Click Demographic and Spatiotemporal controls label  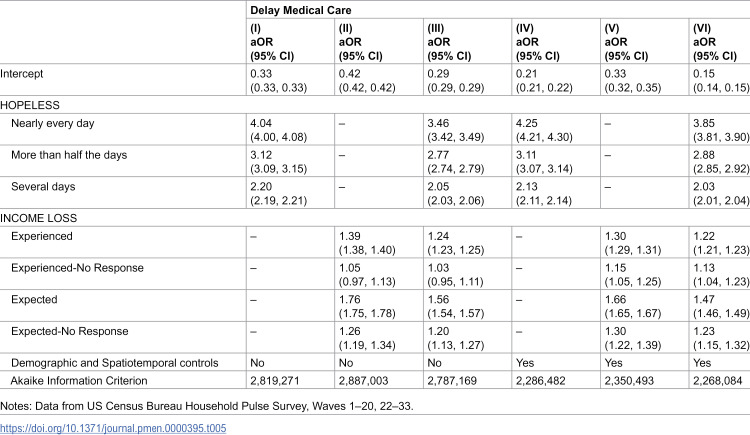point(114,363)
